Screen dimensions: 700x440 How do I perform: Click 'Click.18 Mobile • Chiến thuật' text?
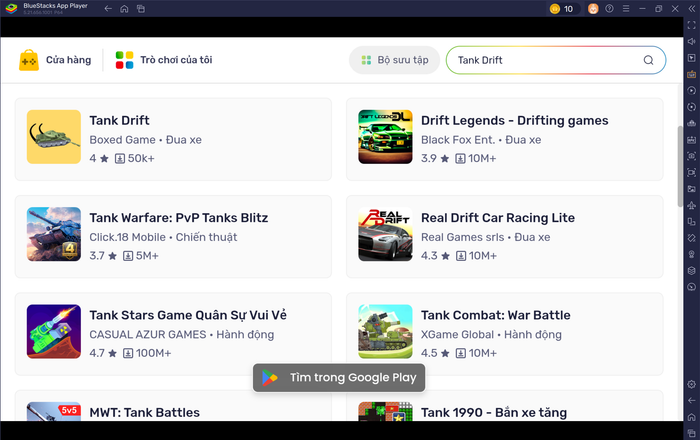(x=163, y=237)
